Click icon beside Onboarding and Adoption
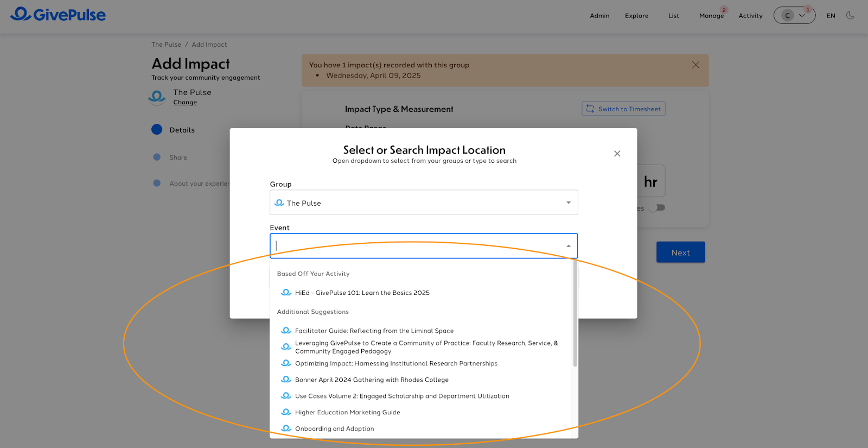 pyautogui.click(x=286, y=428)
